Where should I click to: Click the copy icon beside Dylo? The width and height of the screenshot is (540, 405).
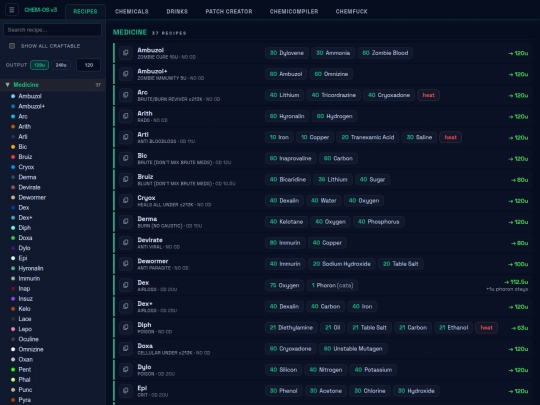click(x=126, y=370)
